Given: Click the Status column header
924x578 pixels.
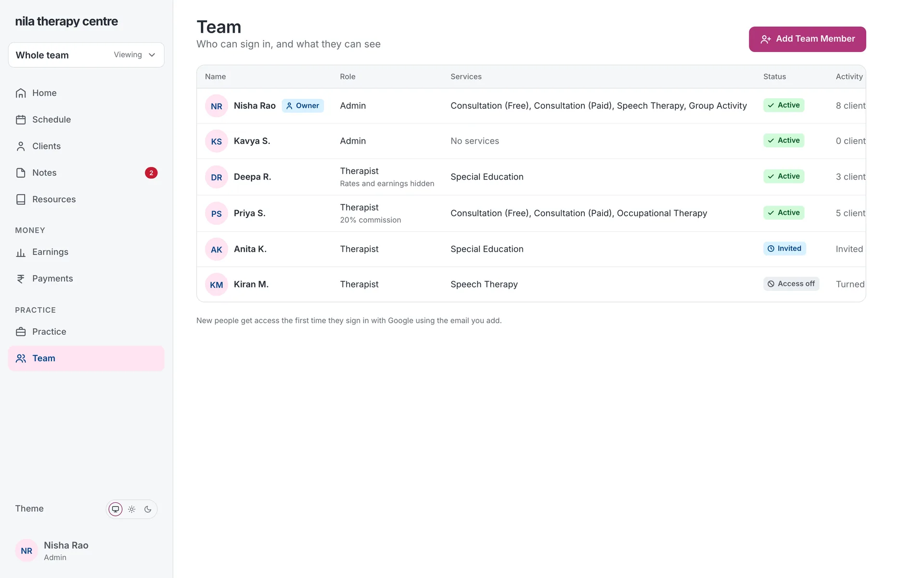Looking at the screenshot, I should coord(774,77).
